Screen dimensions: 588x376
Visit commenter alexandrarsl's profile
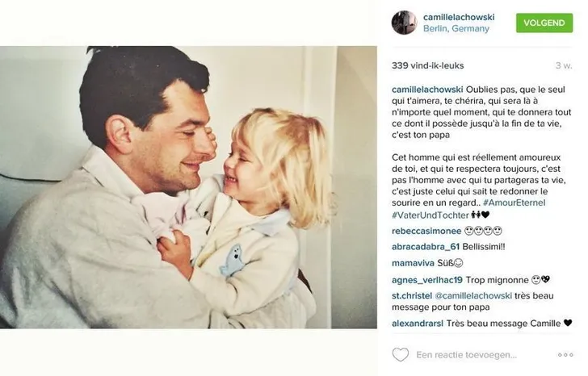418,324
